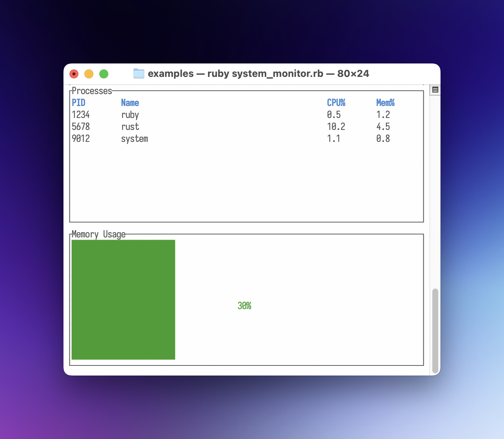The image size is (504, 439).
Task: Click the system process name
Action: click(x=134, y=139)
